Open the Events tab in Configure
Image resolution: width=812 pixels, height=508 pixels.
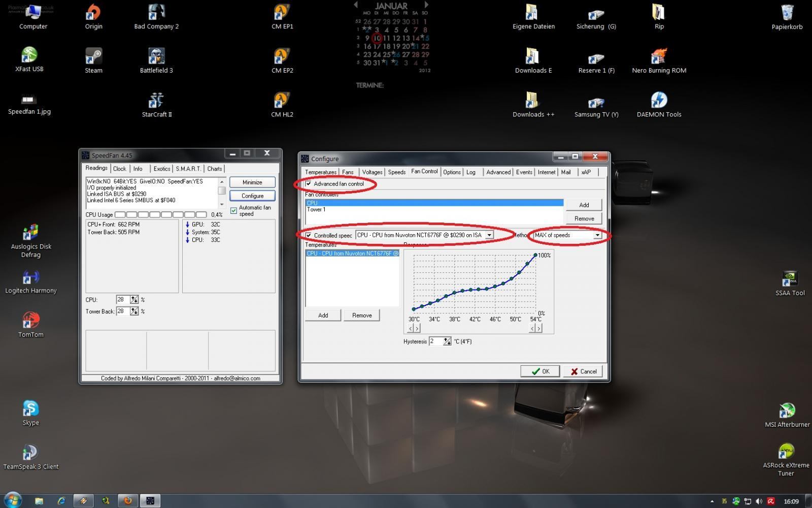point(524,172)
